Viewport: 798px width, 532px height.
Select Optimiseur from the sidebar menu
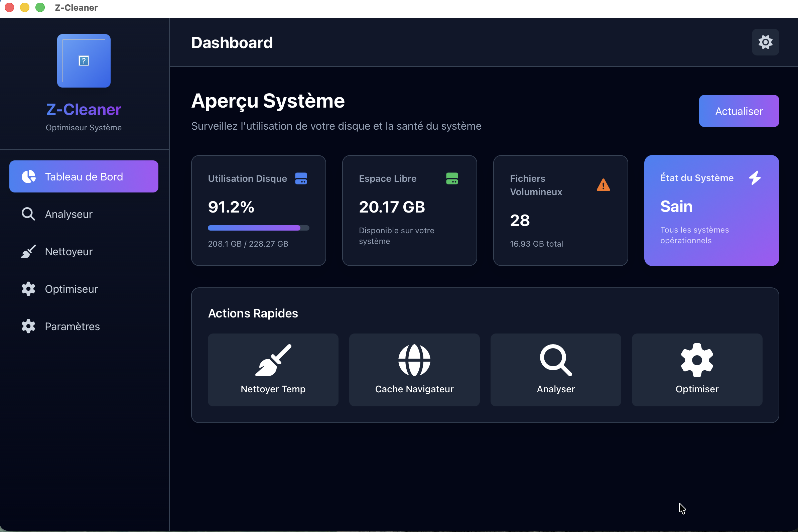(x=71, y=289)
